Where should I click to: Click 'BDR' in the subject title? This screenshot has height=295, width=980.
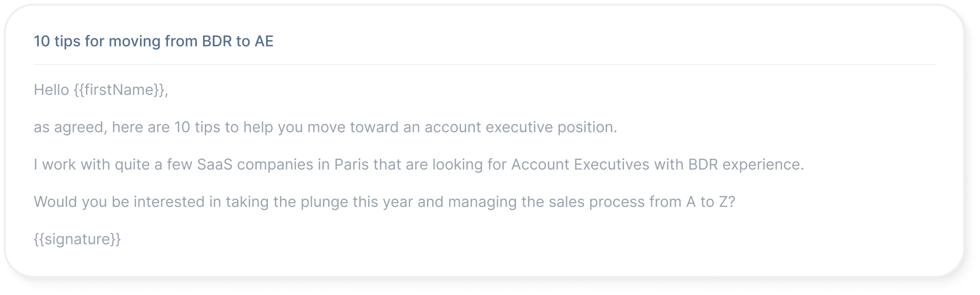point(217,41)
